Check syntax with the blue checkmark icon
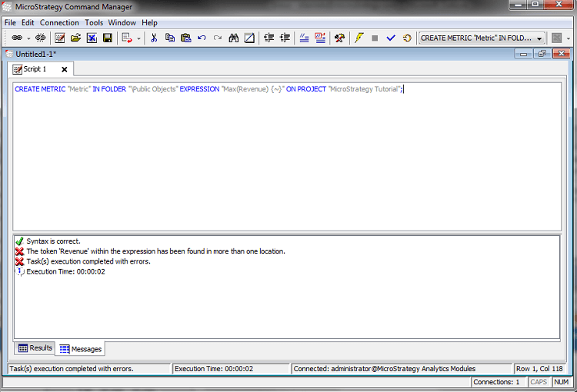This screenshot has width=577, height=392. coord(391,38)
